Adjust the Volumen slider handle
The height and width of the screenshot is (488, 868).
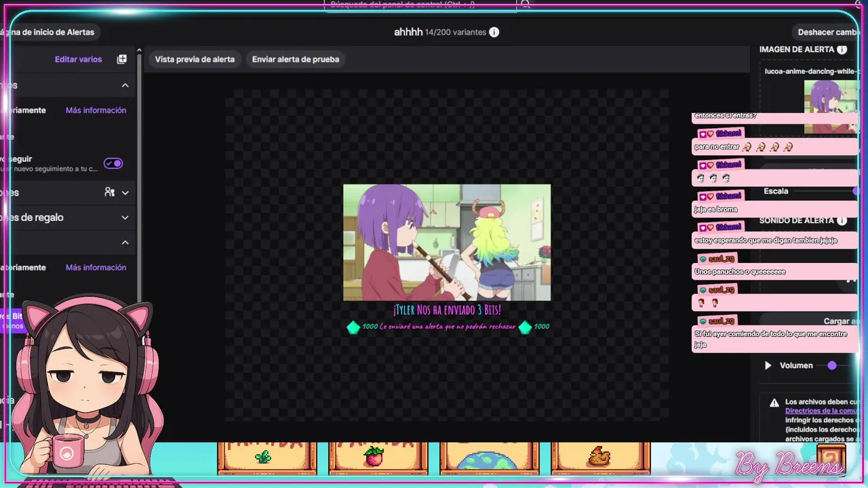[832, 365]
